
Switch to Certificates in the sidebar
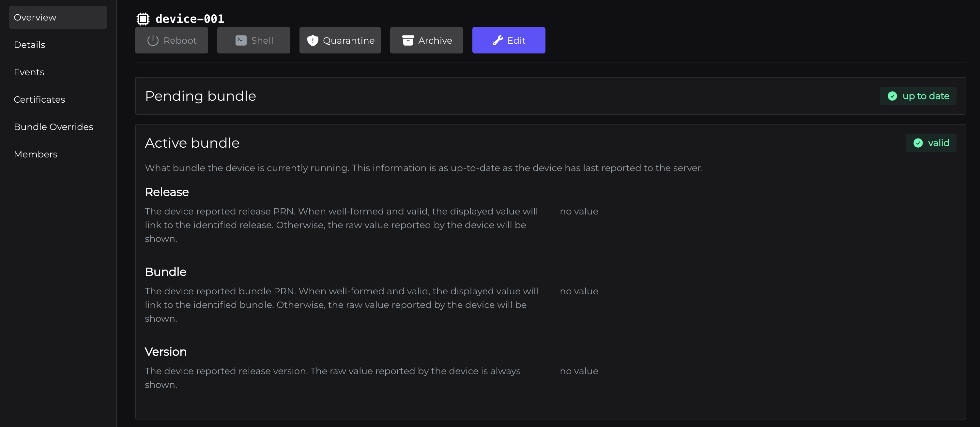[x=39, y=100]
